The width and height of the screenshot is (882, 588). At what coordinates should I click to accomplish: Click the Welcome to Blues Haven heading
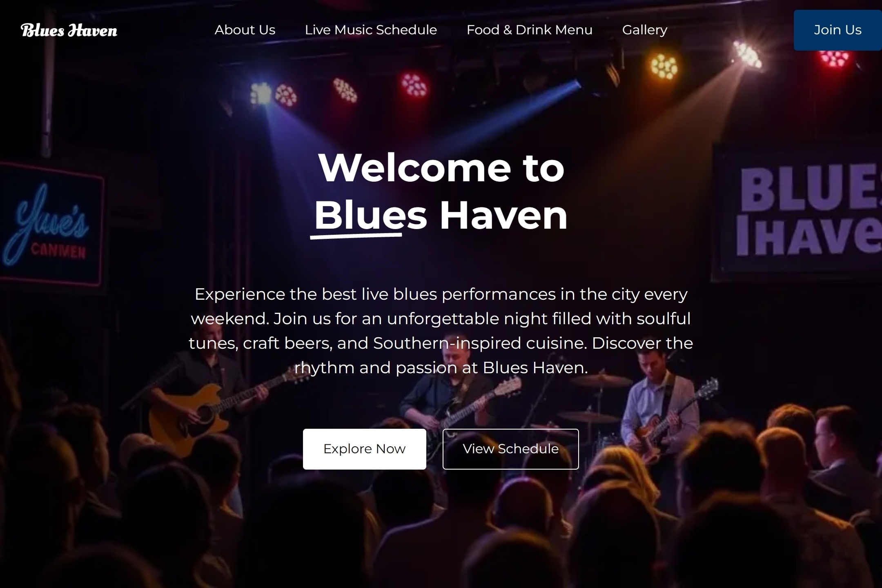click(441, 191)
